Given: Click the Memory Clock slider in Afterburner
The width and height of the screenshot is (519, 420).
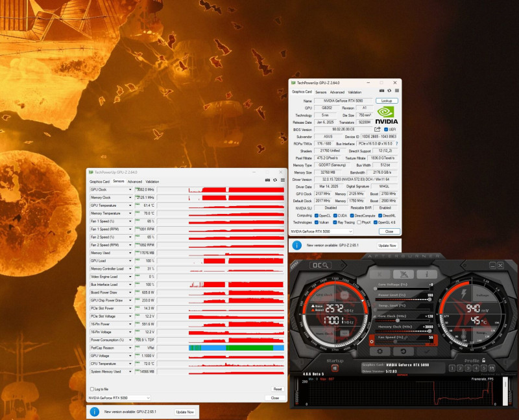Looking at the screenshot, I should tap(403, 331).
